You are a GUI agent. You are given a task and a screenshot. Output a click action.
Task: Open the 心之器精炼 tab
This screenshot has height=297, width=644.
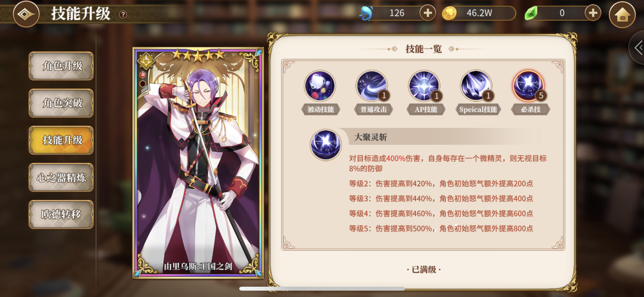point(61,177)
